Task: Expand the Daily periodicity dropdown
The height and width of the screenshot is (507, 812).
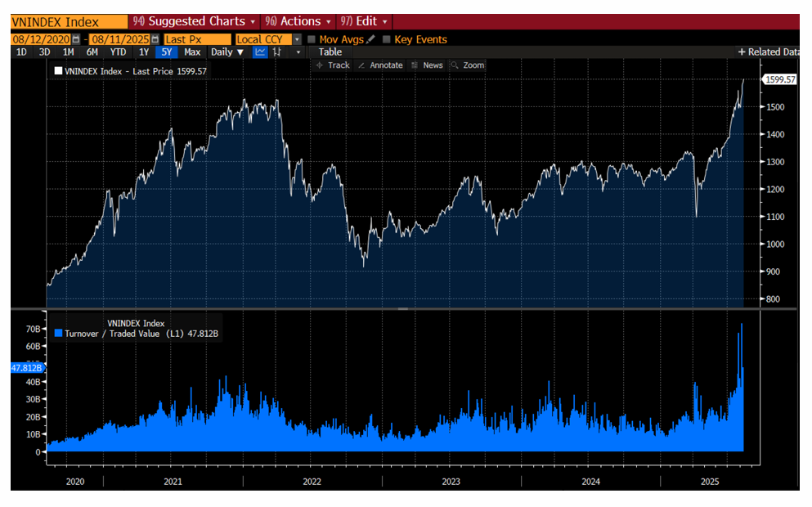Action: tap(227, 52)
